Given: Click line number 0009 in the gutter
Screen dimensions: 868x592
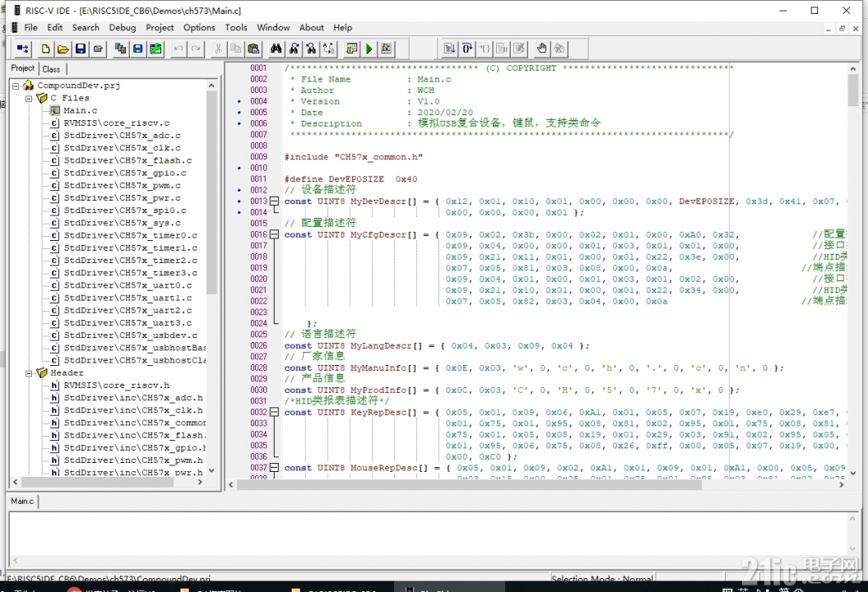Looking at the screenshot, I should pos(258,157).
